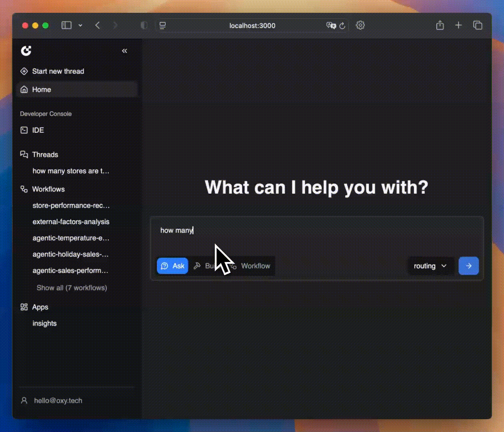
Task: Click the translate icon in address bar
Action: [x=331, y=26]
